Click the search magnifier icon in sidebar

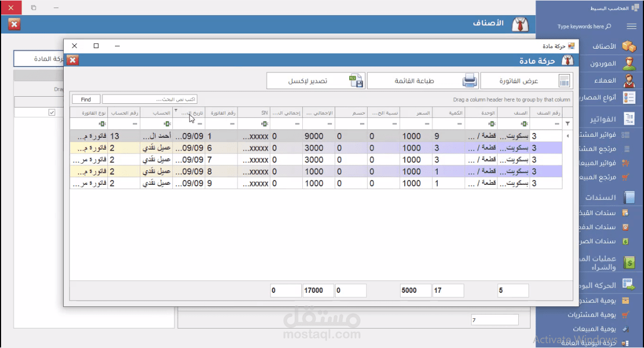[x=609, y=26]
